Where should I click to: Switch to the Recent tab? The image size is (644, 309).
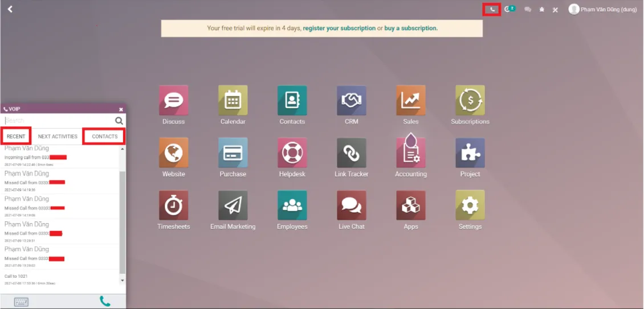click(x=16, y=136)
